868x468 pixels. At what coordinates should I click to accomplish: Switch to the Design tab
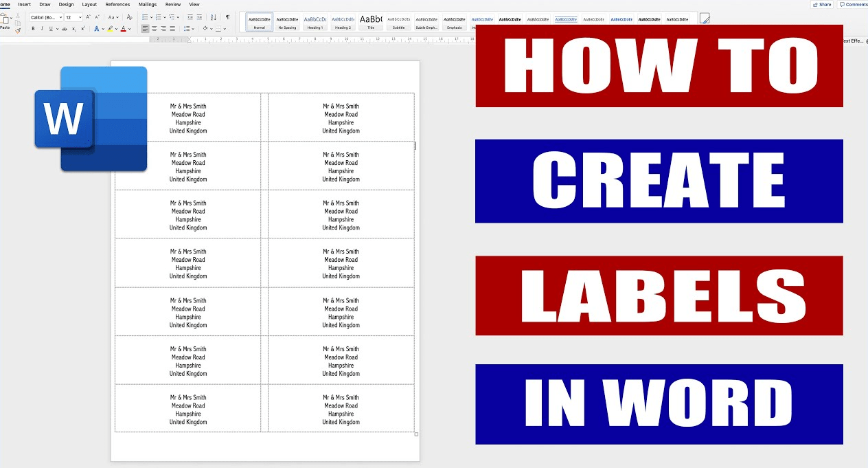click(66, 4)
